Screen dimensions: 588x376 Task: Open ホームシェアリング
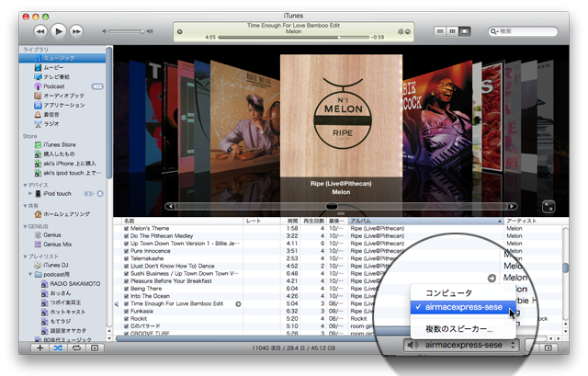coord(62,214)
